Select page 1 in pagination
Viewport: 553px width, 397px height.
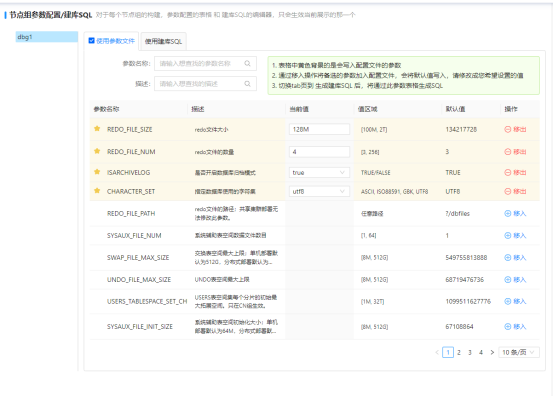tap(448, 352)
